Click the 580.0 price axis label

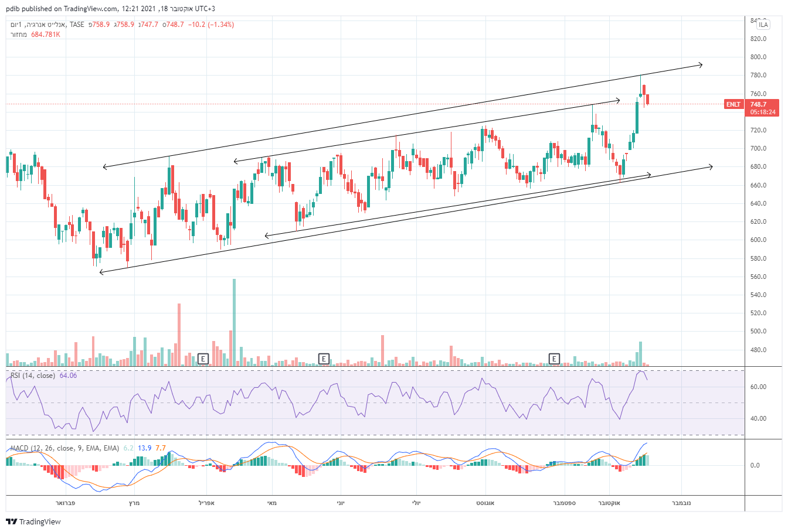pos(759,258)
